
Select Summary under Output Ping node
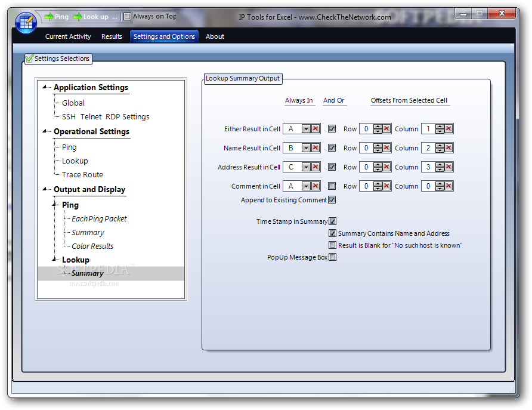pyautogui.click(x=88, y=233)
